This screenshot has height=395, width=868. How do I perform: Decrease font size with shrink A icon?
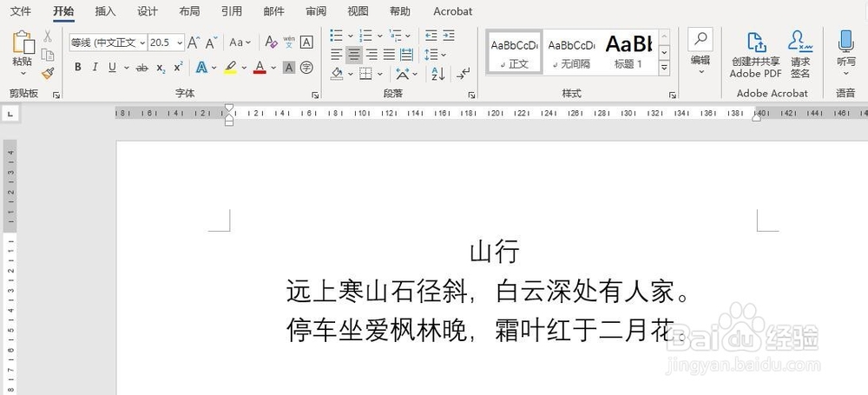click(212, 42)
